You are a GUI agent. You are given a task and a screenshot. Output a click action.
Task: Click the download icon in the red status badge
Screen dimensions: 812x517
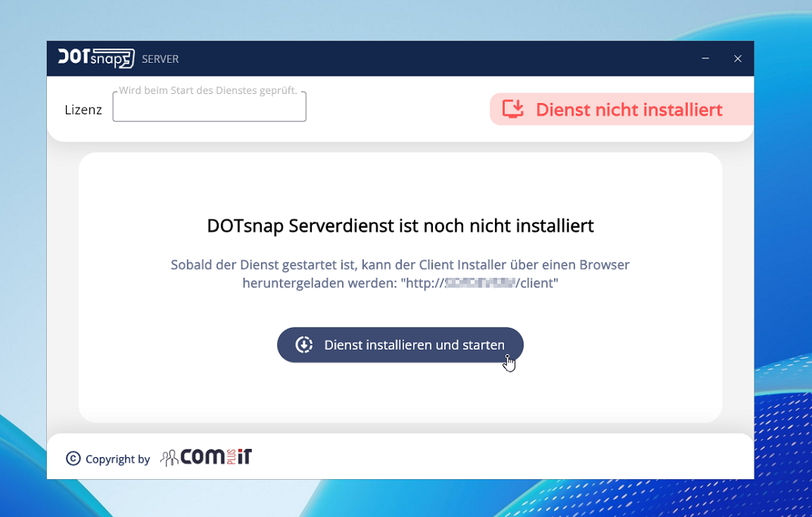(x=513, y=110)
